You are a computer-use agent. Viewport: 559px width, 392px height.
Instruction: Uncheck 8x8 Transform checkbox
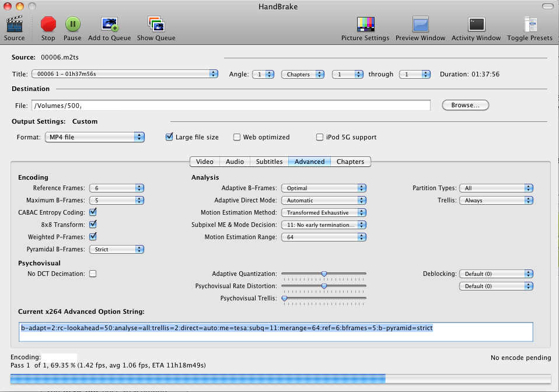[x=93, y=224]
